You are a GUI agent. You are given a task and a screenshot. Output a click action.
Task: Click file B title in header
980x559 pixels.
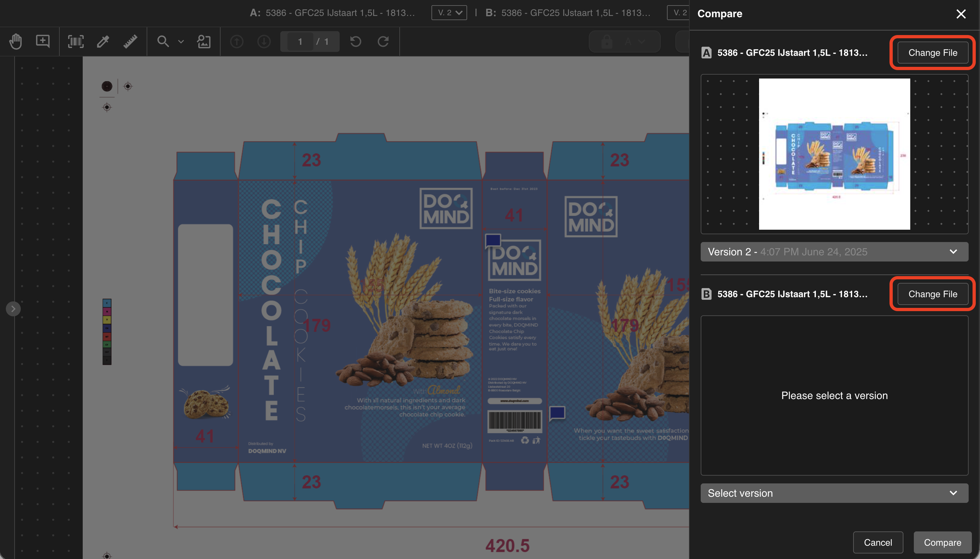(x=576, y=13)
